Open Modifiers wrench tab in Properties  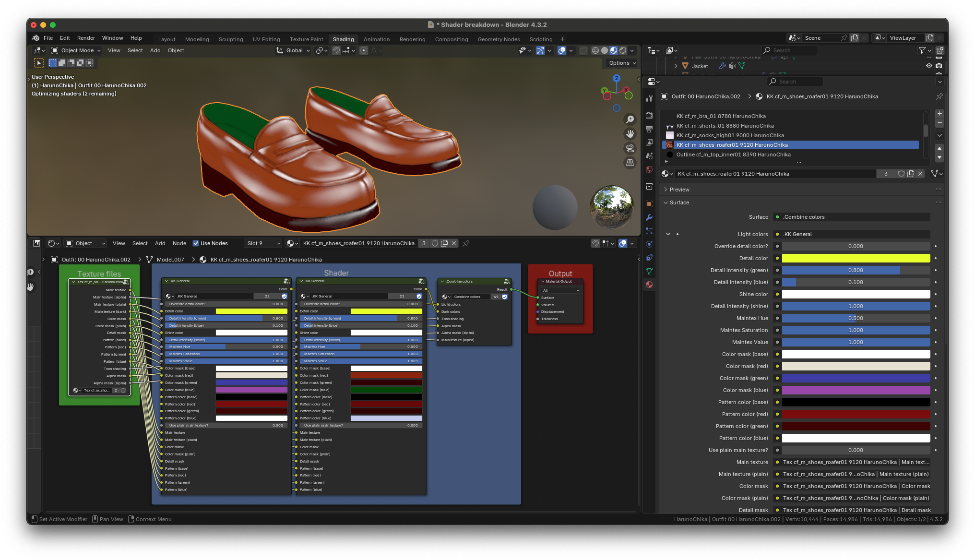pos(649,217)
